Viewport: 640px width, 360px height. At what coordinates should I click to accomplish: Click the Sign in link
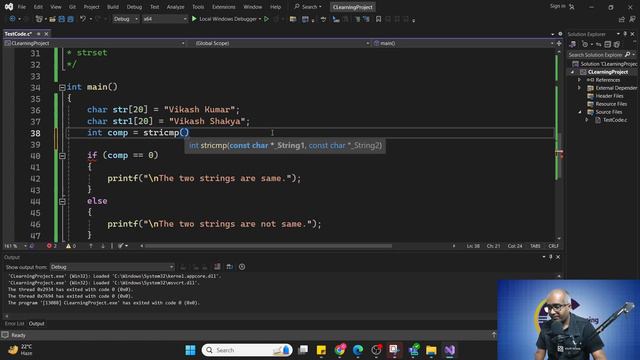[x=558, y=6]
